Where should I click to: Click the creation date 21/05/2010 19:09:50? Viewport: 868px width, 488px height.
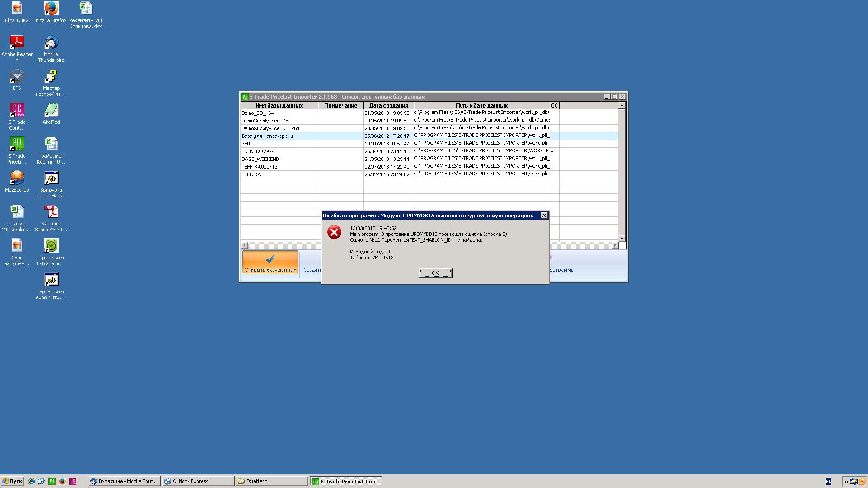pos(387,113)
